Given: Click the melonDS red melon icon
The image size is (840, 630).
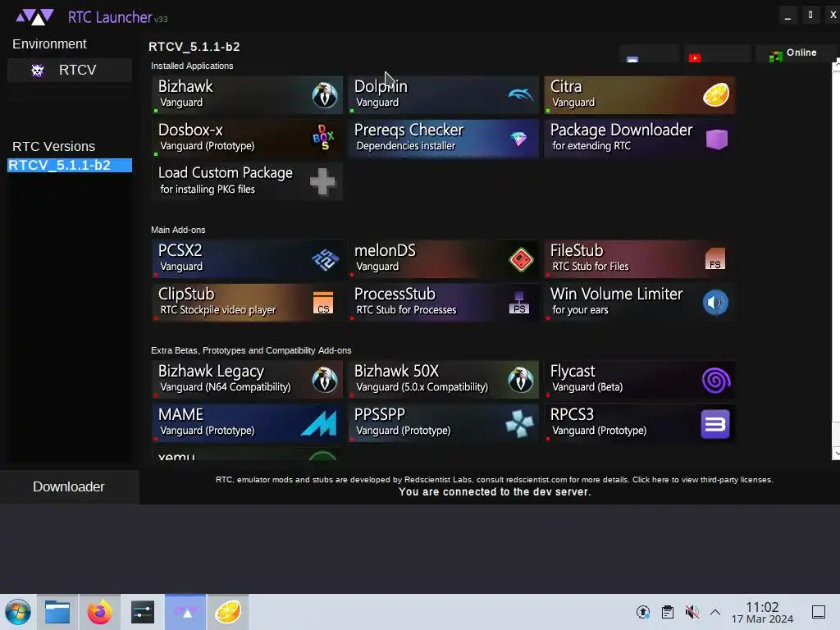Looking at the screenshot, I should pyautogui.click(x=520, y=260).
